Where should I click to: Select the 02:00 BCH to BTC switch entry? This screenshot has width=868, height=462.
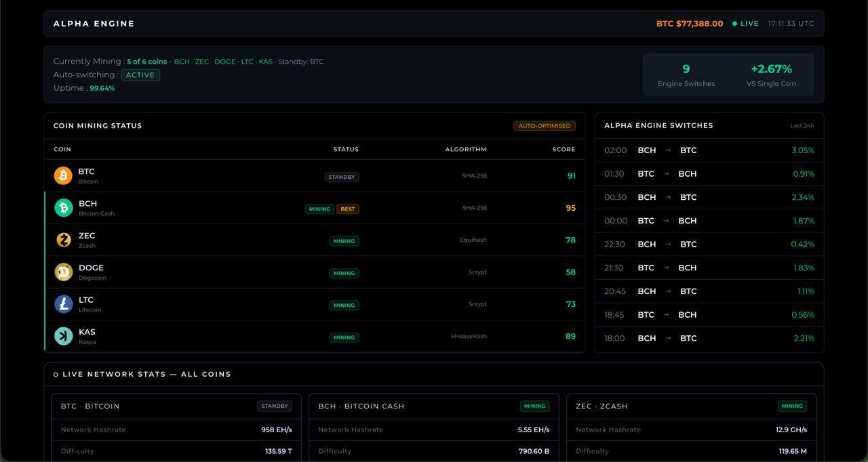click(x=709, y=150)
